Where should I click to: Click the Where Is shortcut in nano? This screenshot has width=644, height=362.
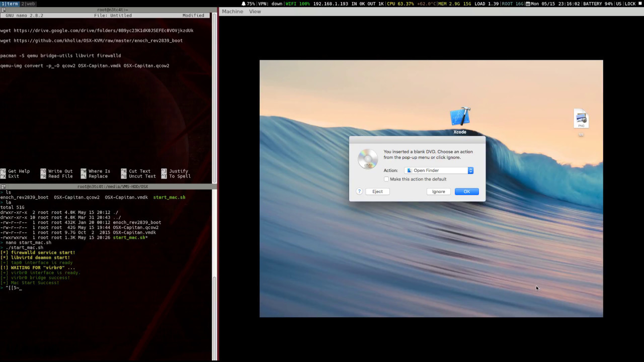click(96, 171)
